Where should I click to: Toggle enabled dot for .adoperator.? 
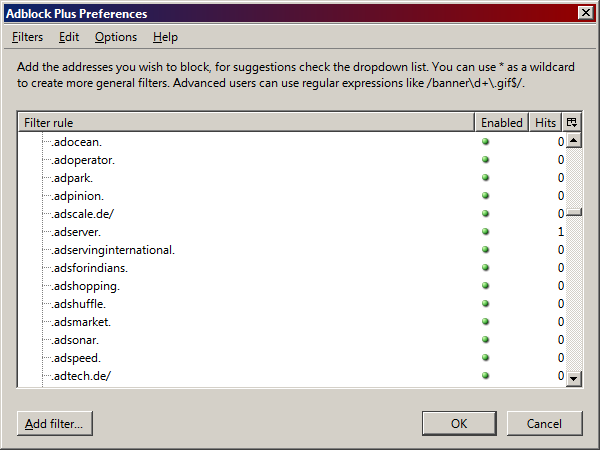pyautogui.click(x=486, y=160)
